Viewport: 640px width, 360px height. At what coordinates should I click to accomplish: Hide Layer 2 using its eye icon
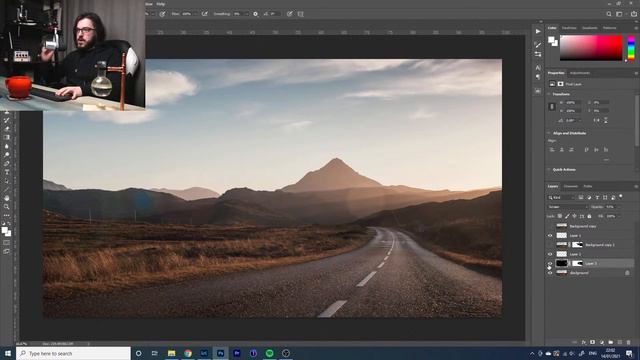[x=550, y=254]
